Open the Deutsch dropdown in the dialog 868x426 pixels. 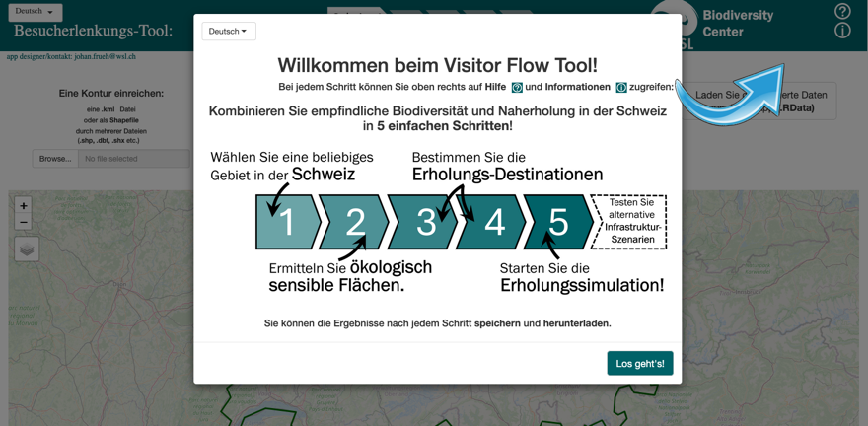229,32
